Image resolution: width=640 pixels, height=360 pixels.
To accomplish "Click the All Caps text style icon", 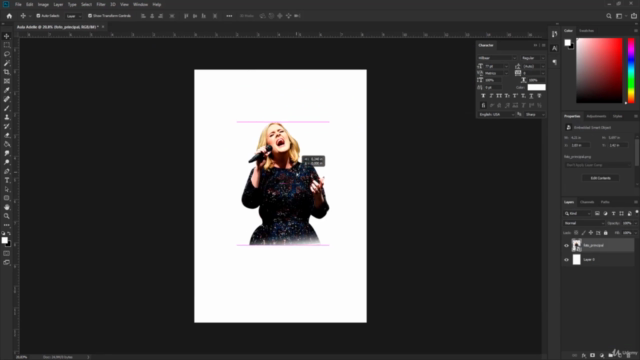I will (499, 96).
